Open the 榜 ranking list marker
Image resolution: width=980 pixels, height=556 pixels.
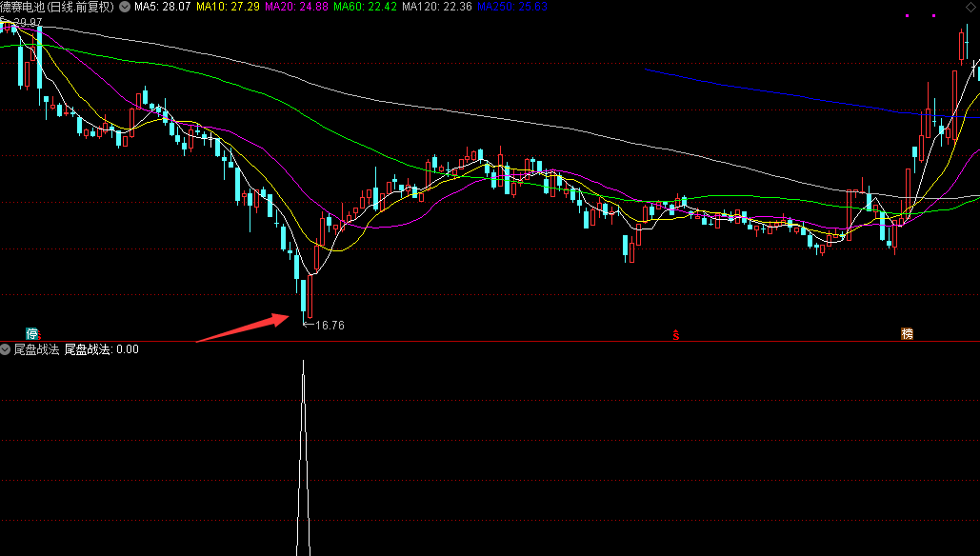907,333
